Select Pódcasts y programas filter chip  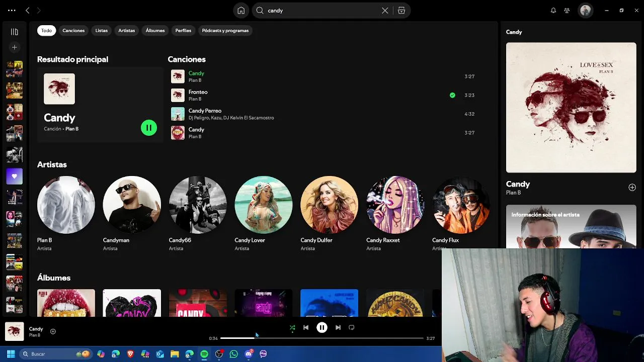click(225, 31)
